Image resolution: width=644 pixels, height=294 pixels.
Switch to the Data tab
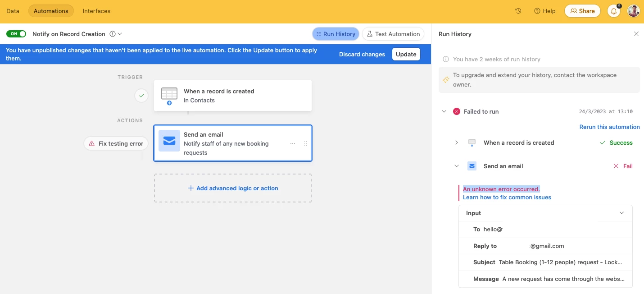[13, 11]
